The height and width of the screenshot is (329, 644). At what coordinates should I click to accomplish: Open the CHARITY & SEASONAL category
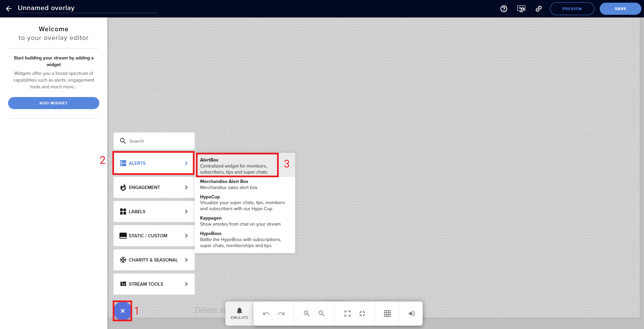point(154,260)
